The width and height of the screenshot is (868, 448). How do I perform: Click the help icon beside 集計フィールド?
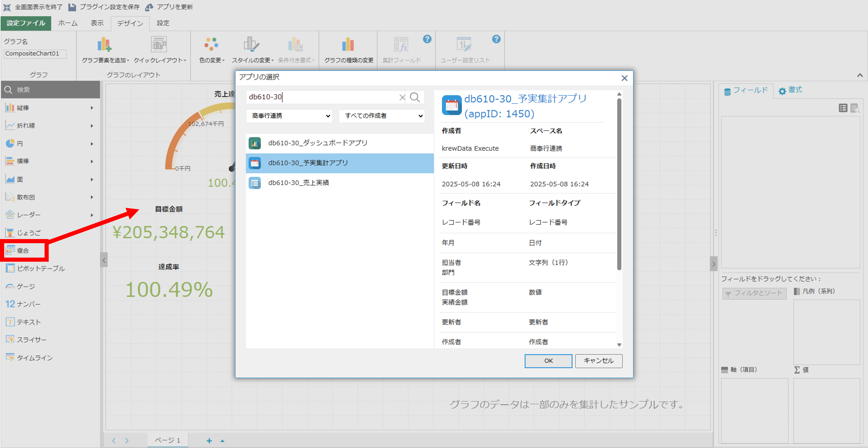(427, 39)
